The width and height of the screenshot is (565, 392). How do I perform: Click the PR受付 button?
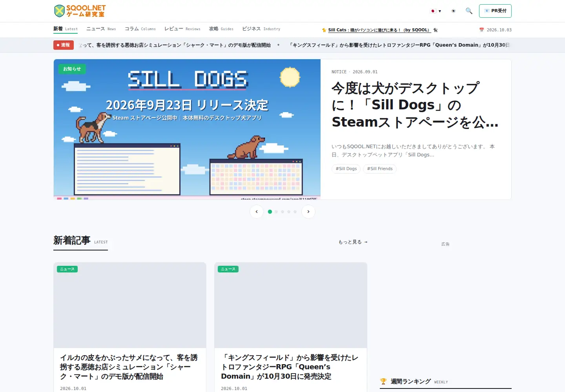click(495, 11)
